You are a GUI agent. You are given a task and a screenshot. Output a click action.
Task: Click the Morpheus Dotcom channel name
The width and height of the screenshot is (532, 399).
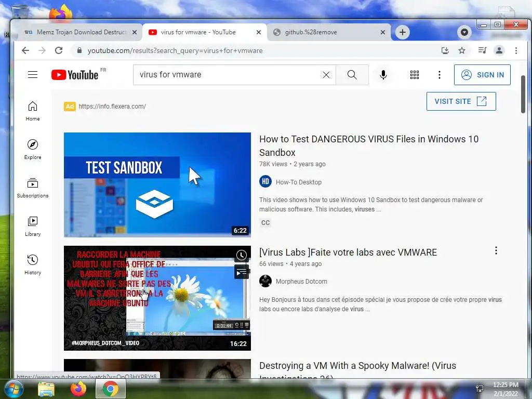pos(301,281)
